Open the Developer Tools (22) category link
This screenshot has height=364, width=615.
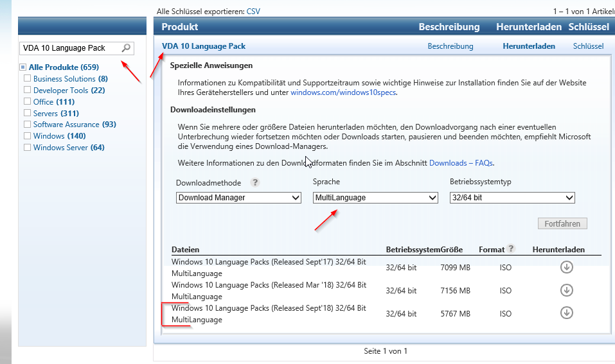[69, 90]
